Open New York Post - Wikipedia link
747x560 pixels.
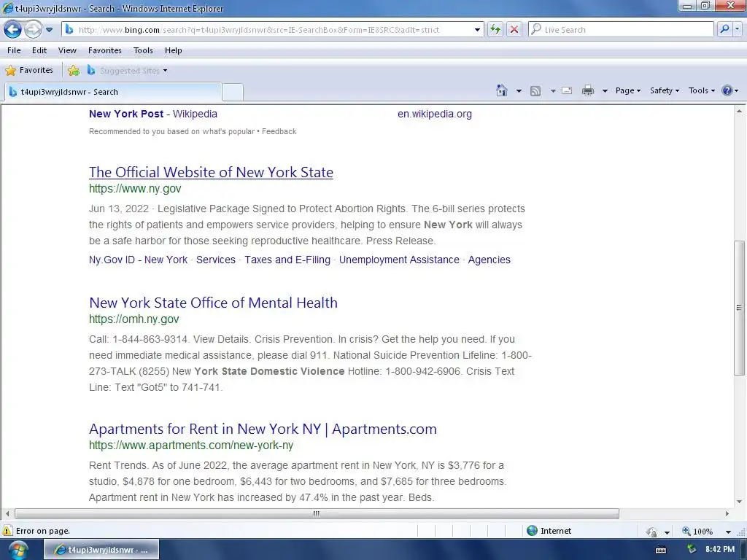coord(153,114)
